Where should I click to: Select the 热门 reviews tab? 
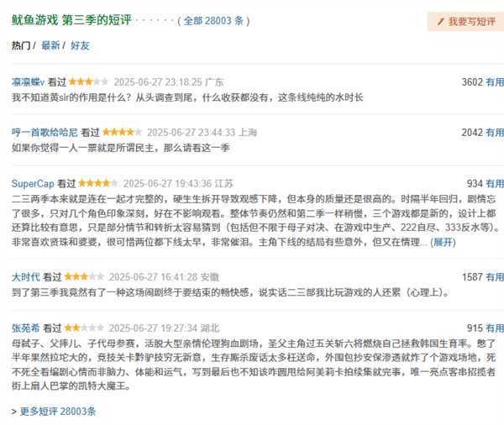(x=21, y=45)
